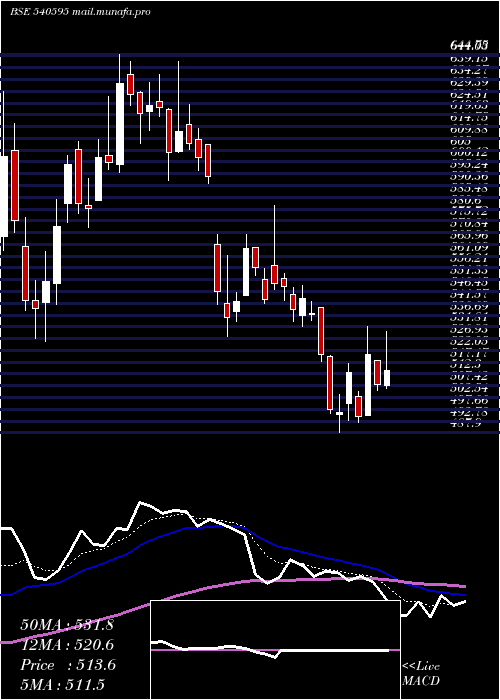Click the 'Price : 513.6' label
The width and height of the screenshot is (500, 700).
(68, 665)
